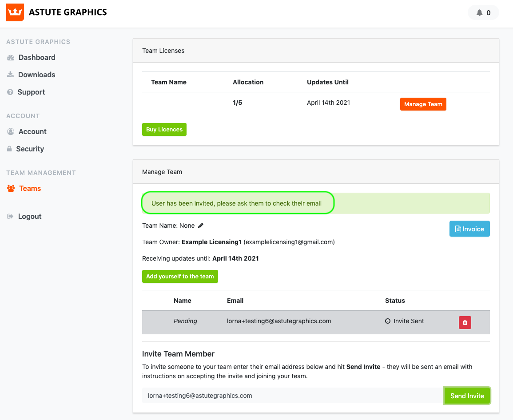Click the Dashboard gauge icon in sidebar
The width and height of the screenshot is (513, 420).
(x=11, y=58)
